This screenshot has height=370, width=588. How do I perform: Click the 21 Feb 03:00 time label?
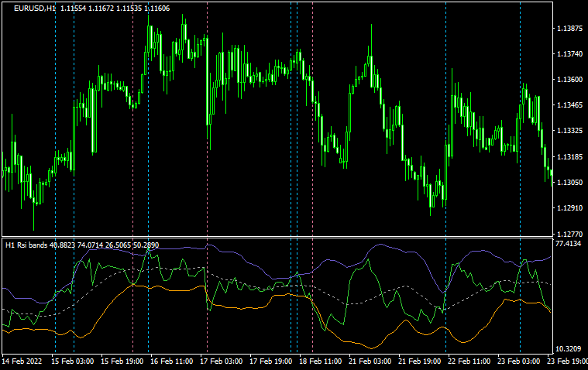coord(370,361)
